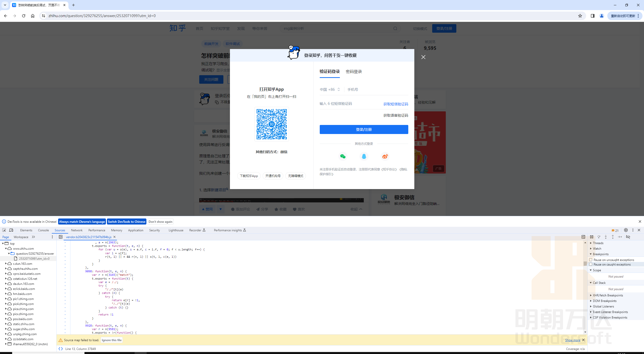
Task: Click the Switch DevTools to Chinese button
Action: [127, 222]
